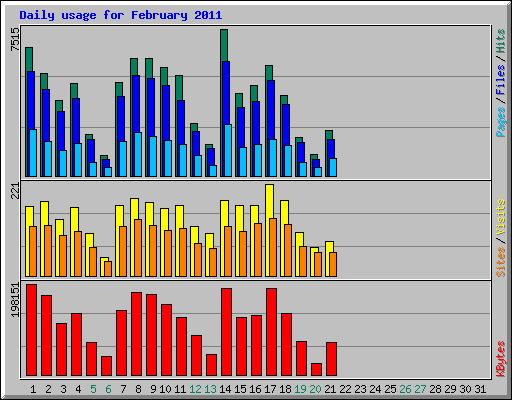Select day label 21 on the x-axis
The height and width of the screenshot is (400, 512).
pos(330,389)
